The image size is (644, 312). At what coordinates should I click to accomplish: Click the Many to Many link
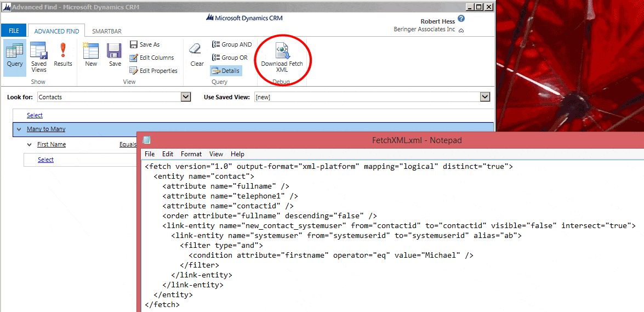click(46, 129)
